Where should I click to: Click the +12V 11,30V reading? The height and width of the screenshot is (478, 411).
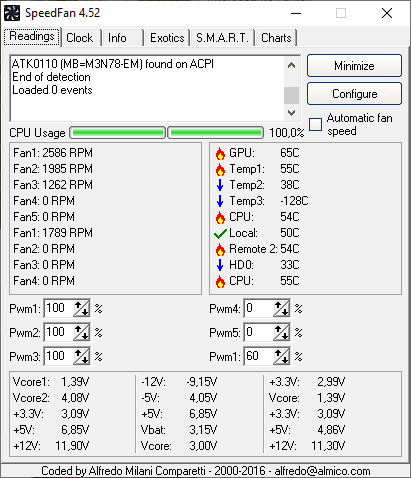tap(307, 446)
